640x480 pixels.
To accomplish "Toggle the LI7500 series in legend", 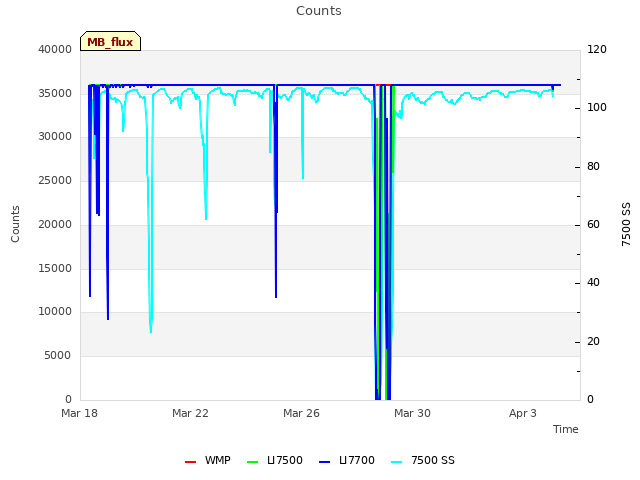I will click(275, 460).
